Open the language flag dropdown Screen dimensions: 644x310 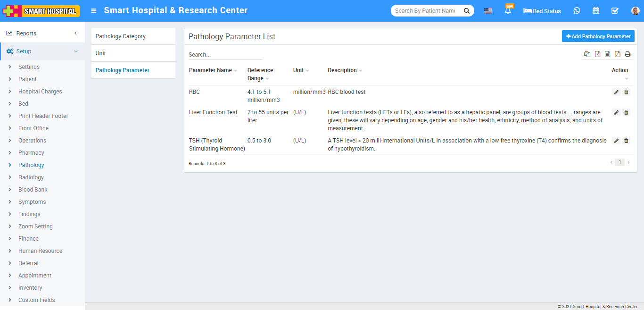pos(488,11)
